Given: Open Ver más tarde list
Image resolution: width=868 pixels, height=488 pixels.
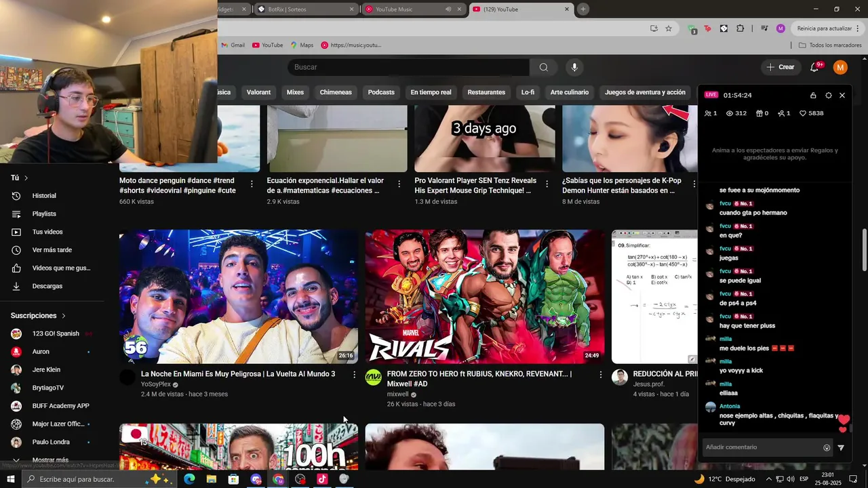Looking at the screenshot, I should (x=52, y=250).
